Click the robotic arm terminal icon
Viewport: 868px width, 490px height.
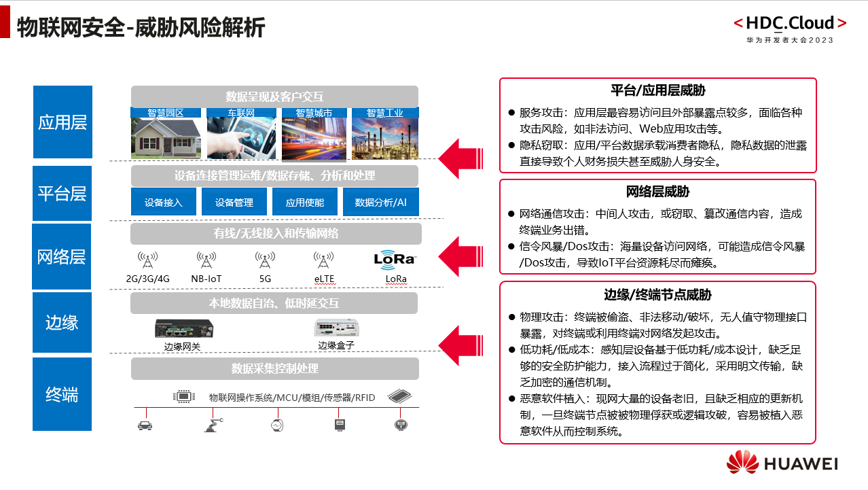(213, 425)
